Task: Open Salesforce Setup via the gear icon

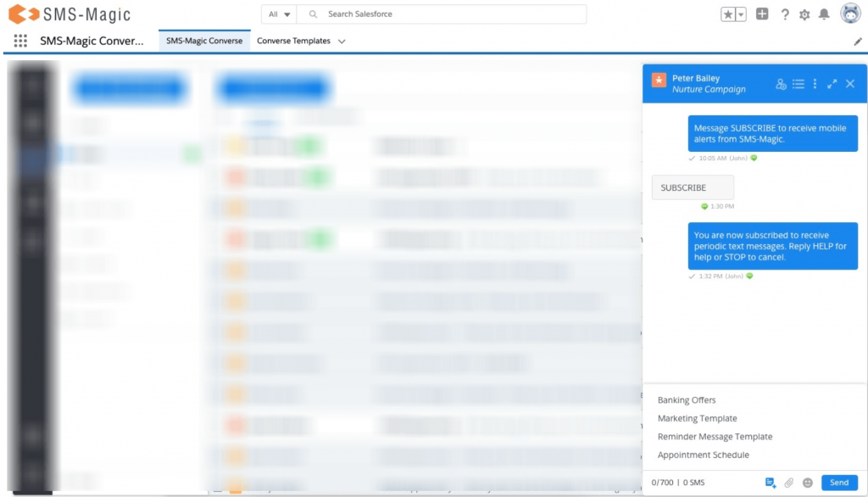Action: [x=804, y=14]
